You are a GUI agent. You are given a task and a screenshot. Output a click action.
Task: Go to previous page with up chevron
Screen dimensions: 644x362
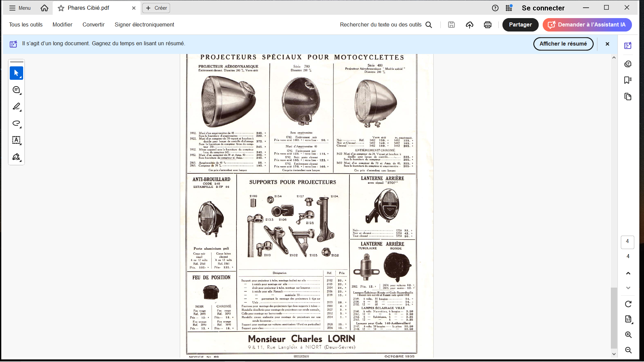628,273
